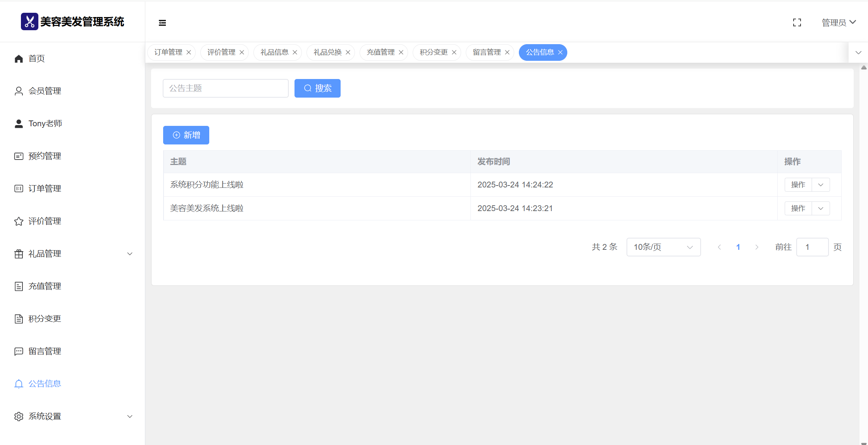Close the active 公告信息 tab

[x=560, y=52]
